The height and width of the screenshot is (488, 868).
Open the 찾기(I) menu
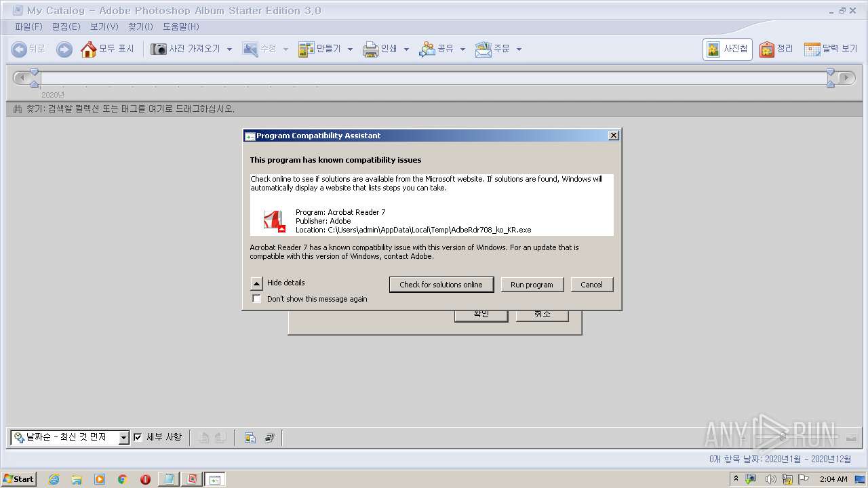140,26
